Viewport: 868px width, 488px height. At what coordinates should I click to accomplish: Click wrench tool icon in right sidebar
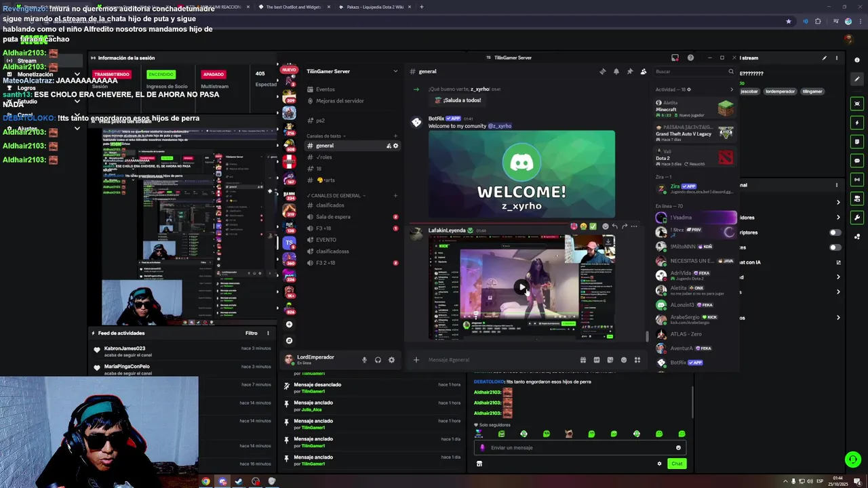click(857, 218)
